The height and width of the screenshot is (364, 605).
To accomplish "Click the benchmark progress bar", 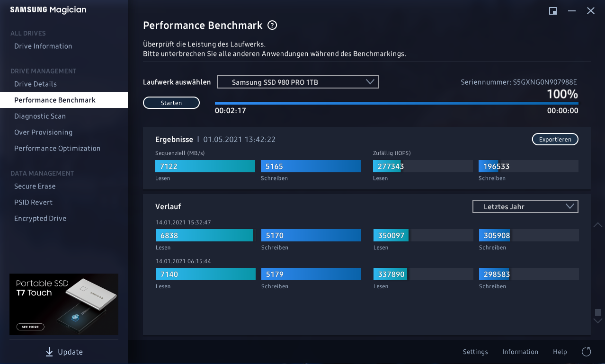I will click(x=397, y=103).
